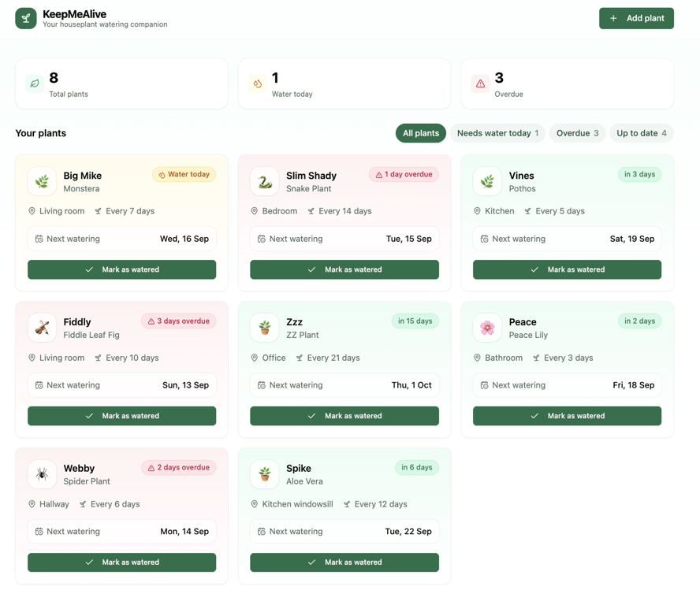Click the in 3 days badge on Vines
The image size is (700, 605).
tap(639, 174)
